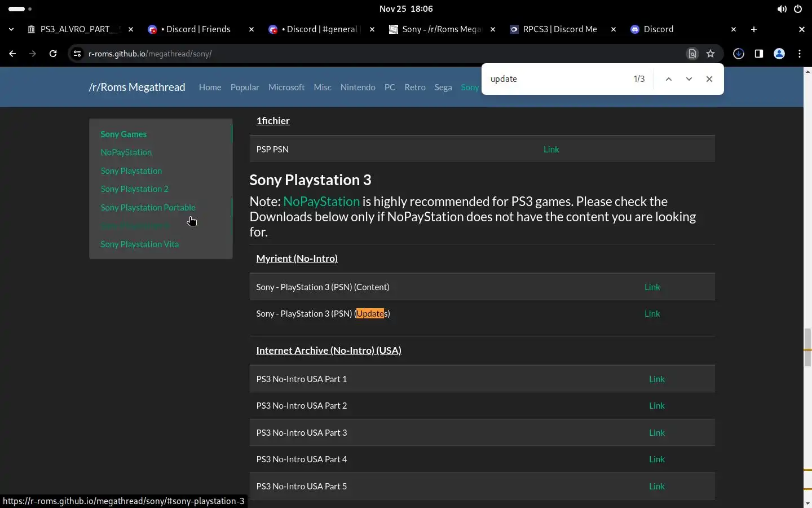Close the Discord | Friends tab
This screenshot has height=508, width=812.
[251, 29]
